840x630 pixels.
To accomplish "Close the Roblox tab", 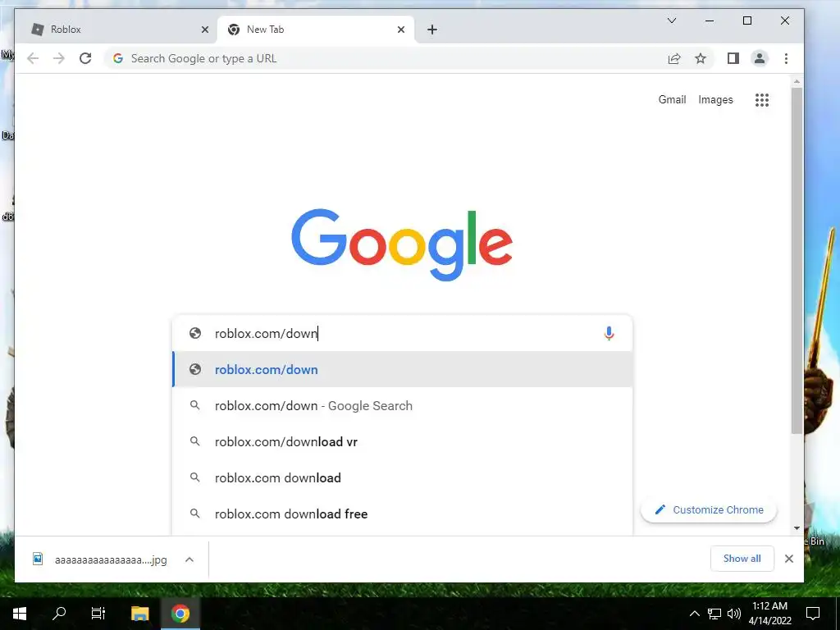I will pyautogui.click(x=204, y=30).
